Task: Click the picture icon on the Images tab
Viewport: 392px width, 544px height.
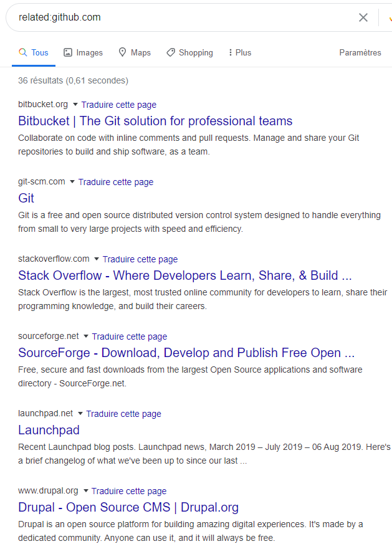Action: point(68,52)
